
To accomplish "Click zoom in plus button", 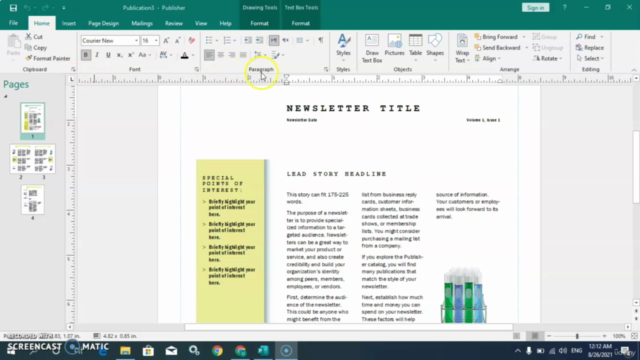I will (x=604, y=336).
